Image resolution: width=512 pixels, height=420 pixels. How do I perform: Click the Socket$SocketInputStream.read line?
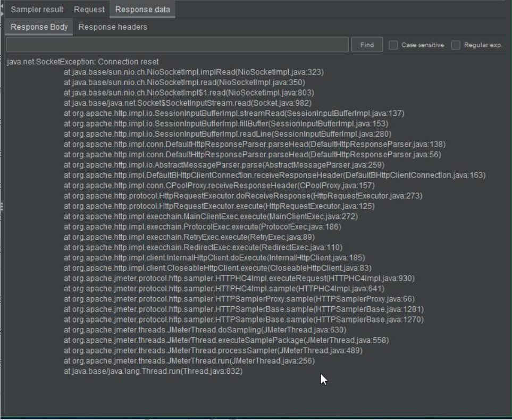tap(188, 103)
